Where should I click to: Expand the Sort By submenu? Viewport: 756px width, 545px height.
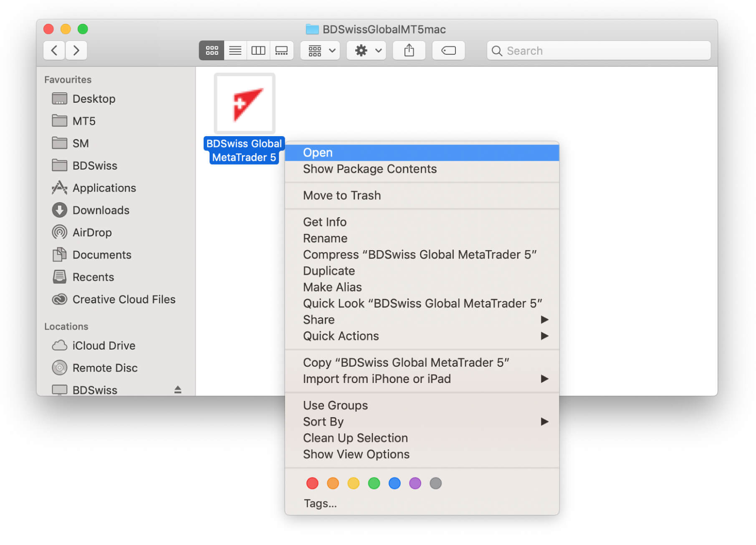click(x=323, y=421)
